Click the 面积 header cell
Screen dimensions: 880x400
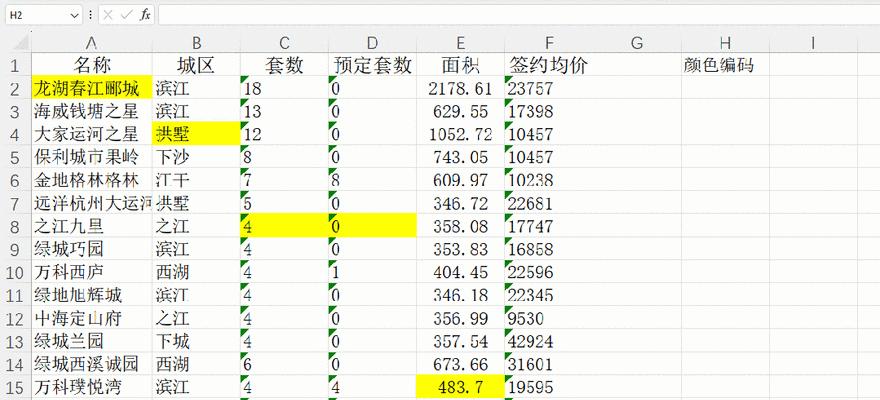point(461,65)
